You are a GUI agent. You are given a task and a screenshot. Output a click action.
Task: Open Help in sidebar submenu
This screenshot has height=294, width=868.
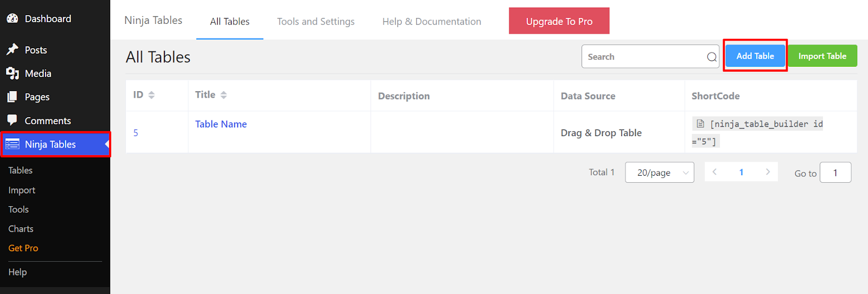17,272
